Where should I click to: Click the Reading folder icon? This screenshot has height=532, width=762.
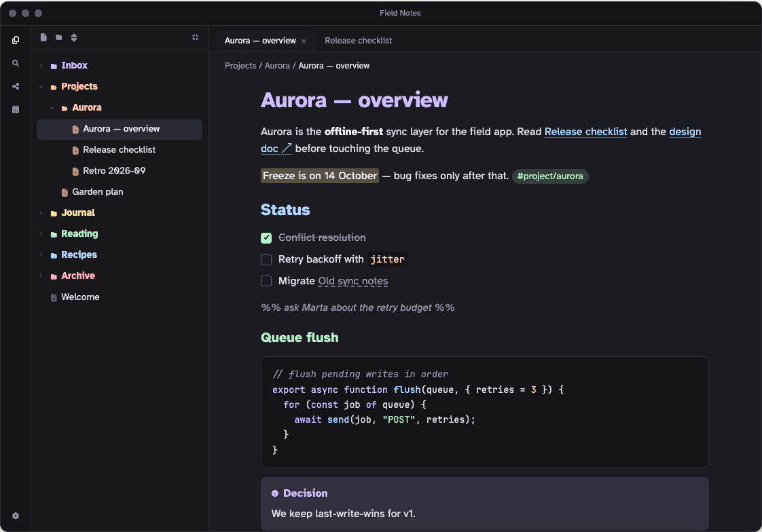click(x=54, y=235)
